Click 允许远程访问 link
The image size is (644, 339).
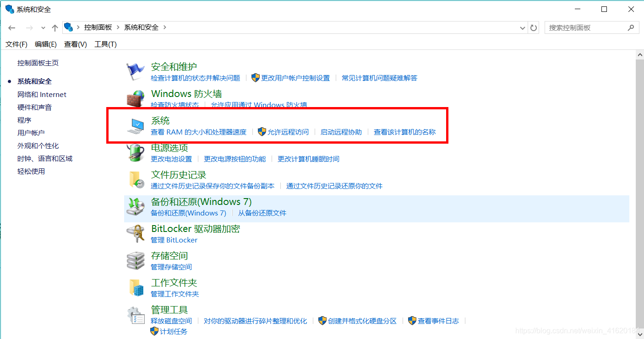(288, 132)
